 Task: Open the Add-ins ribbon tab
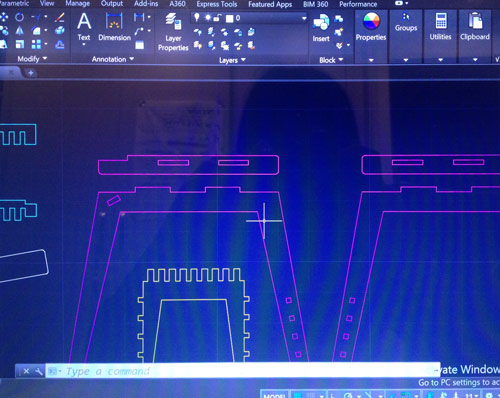[146, 4]
